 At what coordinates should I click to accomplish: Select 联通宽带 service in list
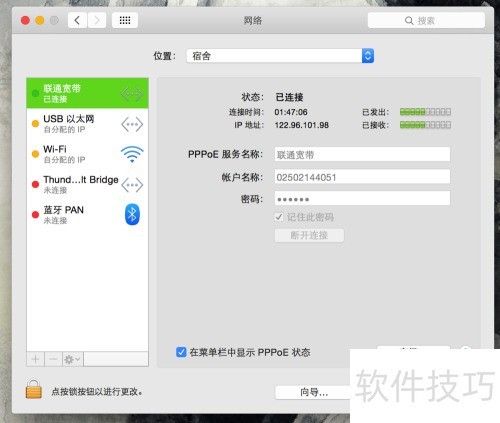[x=87, y=93]
